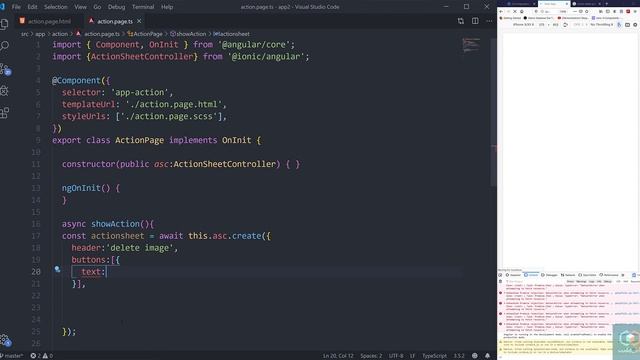Change the LF end-of-line setting

click(412, 356)
